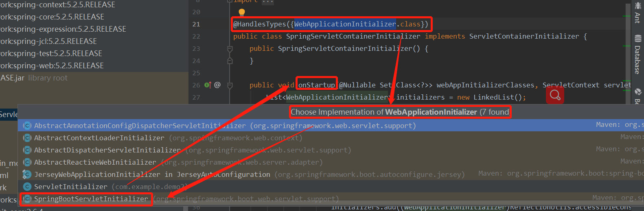The image size is (644, 211).
Task: Click the onStartup method name
Action: (316, 85)
